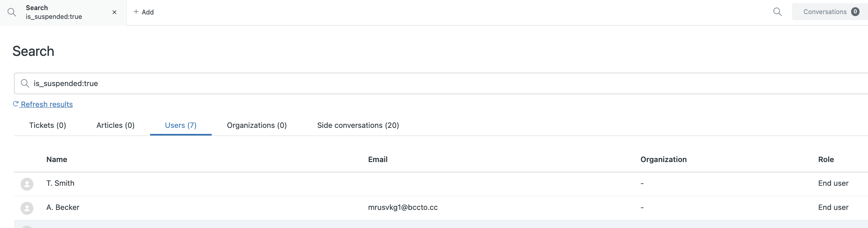The height and width of the screenshot is (228, 868).
Task: Select the Users (7) tab
Action: (x=181, y=125)
